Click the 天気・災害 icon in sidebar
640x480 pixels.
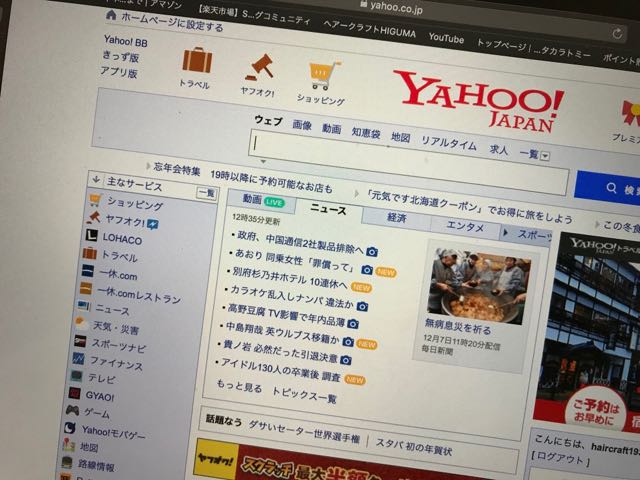pos(82,323)
